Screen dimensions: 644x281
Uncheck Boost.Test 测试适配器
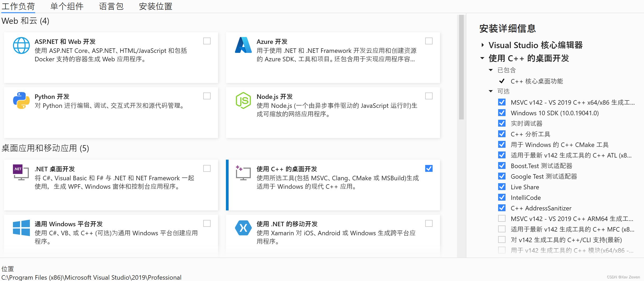click(x=502, y=166)
